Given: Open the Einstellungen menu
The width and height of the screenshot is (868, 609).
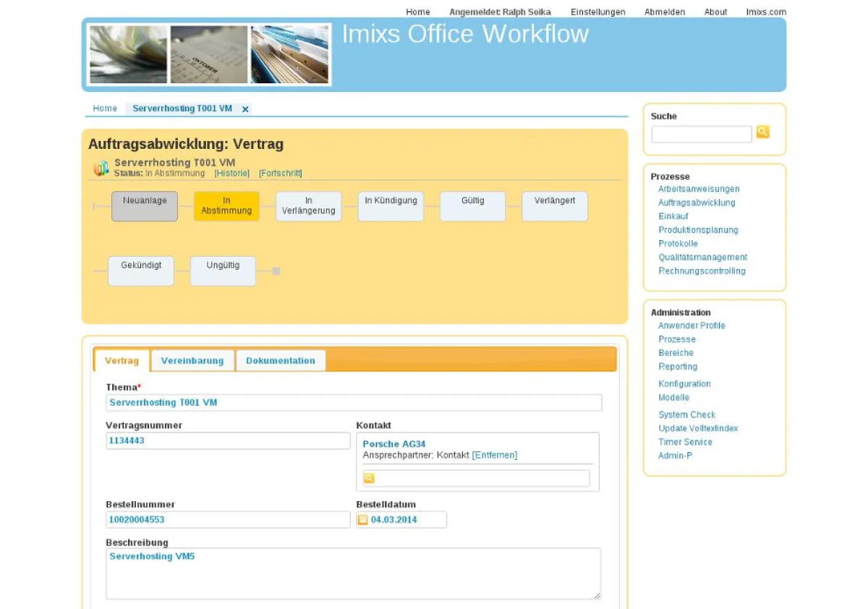Looking at the screenshot, I should 598,12.
